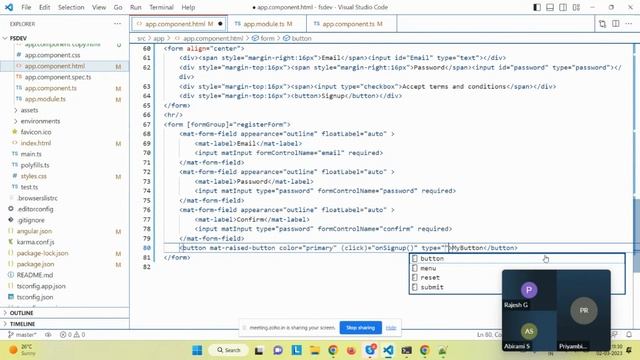Image resolution: width=640 pixels, height=360 pixels.
Task: Open .gitignore file
Action: tap(31, 220)
